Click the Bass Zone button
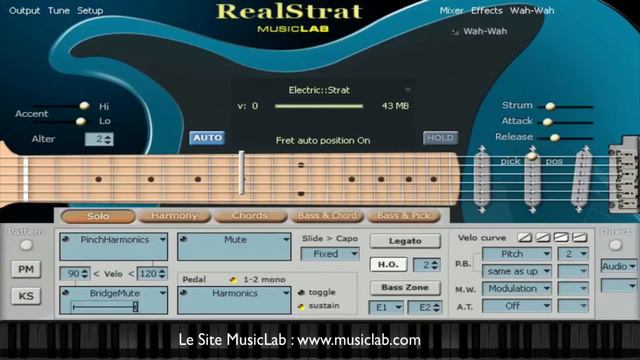Image resolution: width=640 pixels, height=360 pixels. point(405,288)
